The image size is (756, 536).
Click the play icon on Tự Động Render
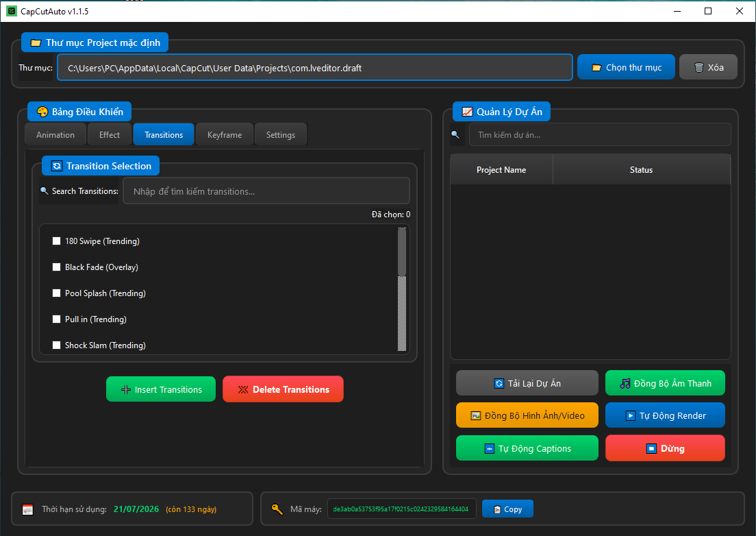coord(631,415)
